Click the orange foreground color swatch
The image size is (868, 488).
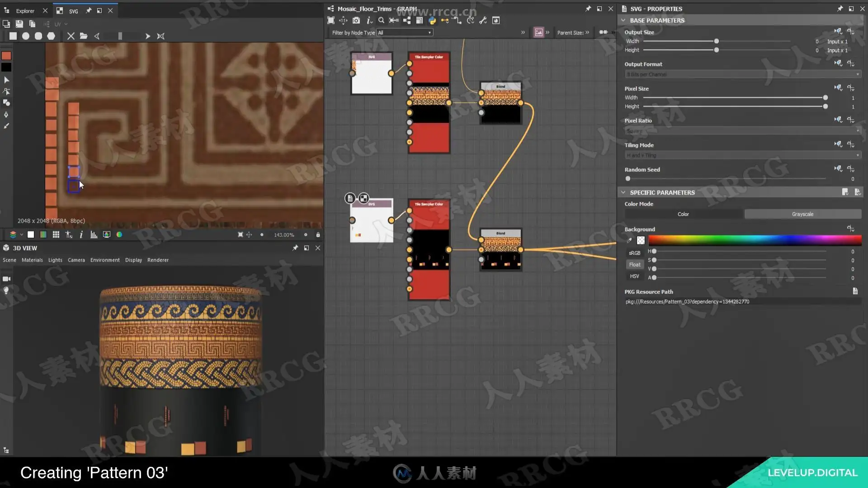[6, 56]
